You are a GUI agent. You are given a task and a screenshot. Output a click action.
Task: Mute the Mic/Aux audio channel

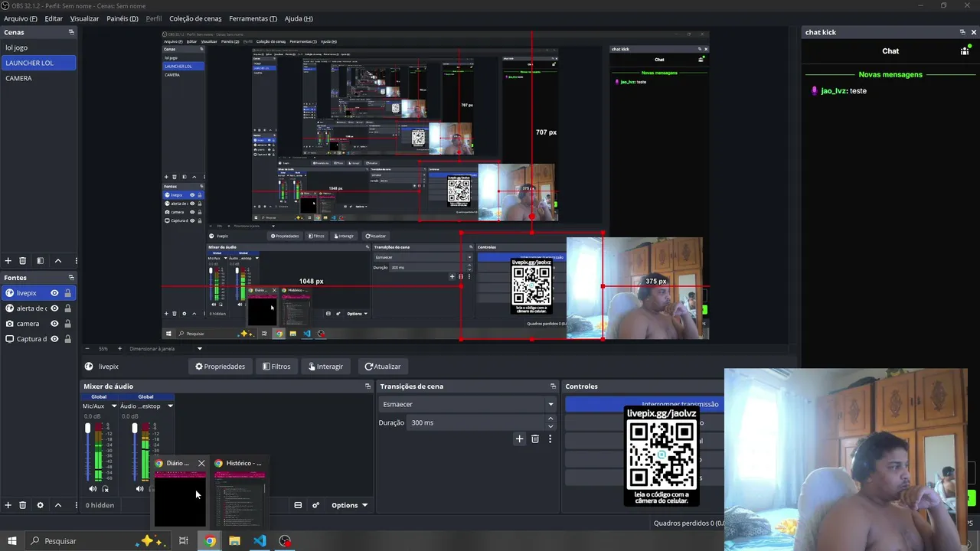(x=93, y=488)
